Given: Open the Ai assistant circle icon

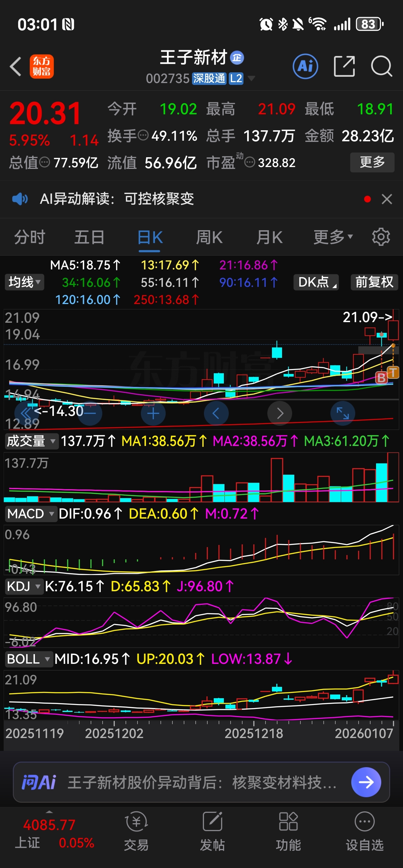Looking at the screenshot, I should click(x=305, y=67).
